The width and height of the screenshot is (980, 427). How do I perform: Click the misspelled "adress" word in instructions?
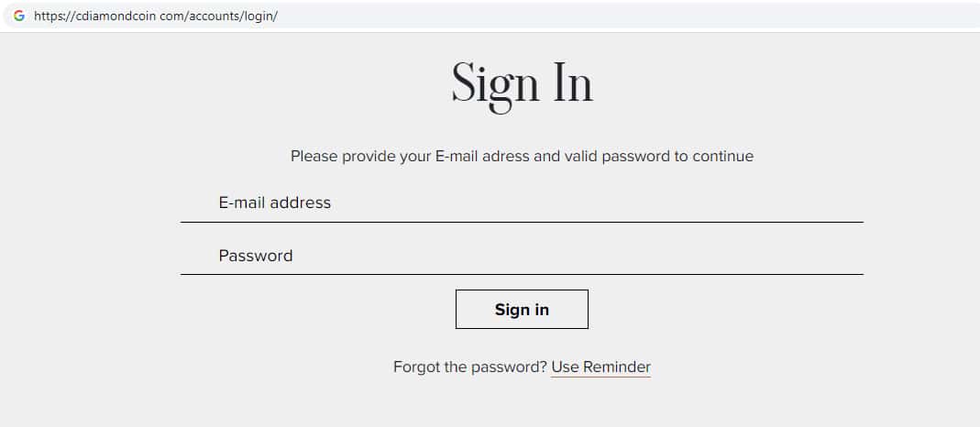pyautogui.click(x=506, y=156)
